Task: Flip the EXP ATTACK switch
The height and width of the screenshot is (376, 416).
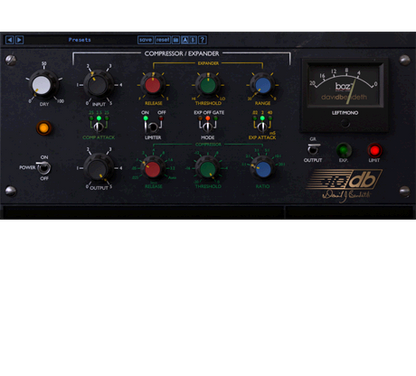Action: coord(262,126)
